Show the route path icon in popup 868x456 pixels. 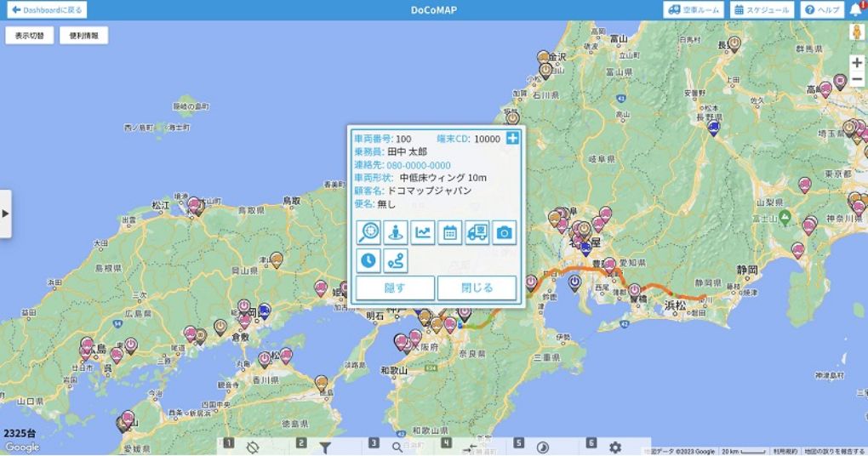pyautogui.click(x=396, y=260)
